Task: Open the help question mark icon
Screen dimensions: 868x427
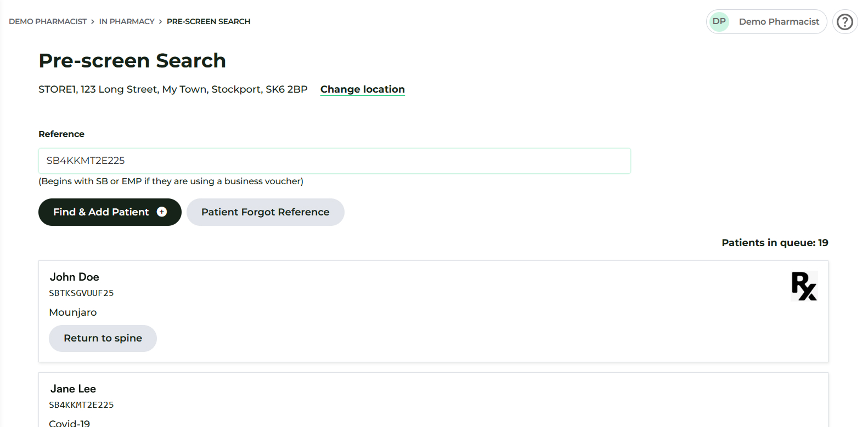Action: pos(845,22)
